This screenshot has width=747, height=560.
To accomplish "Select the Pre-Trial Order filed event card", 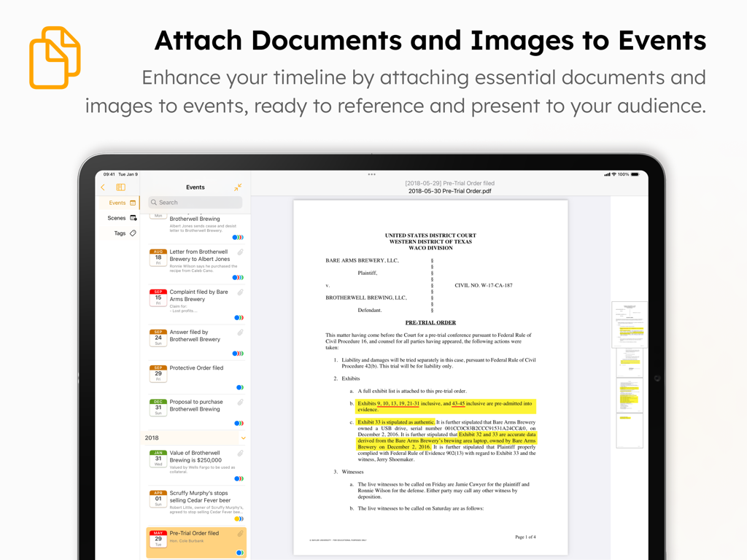I will [x=193, y=540].
